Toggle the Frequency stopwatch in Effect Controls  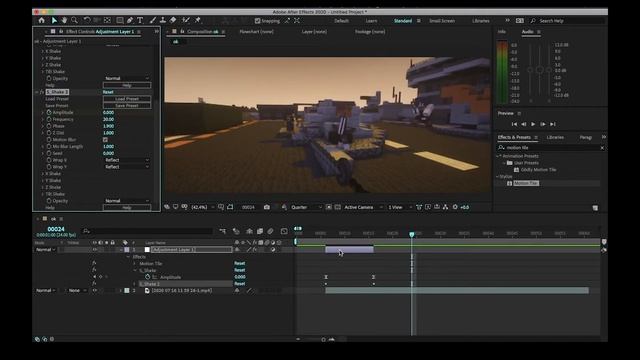coord(49,119)
